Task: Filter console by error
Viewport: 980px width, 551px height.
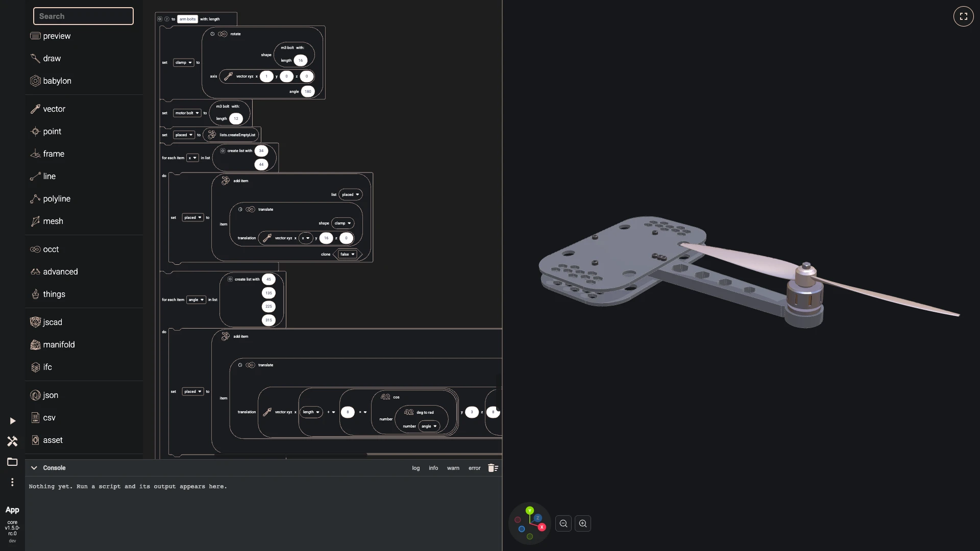Action: 475,468
